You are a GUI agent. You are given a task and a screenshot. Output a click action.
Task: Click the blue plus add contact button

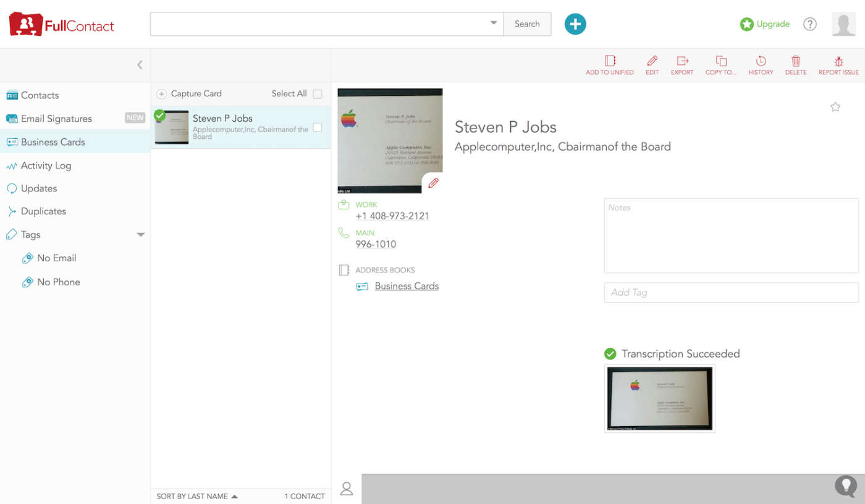click(575, 24)
